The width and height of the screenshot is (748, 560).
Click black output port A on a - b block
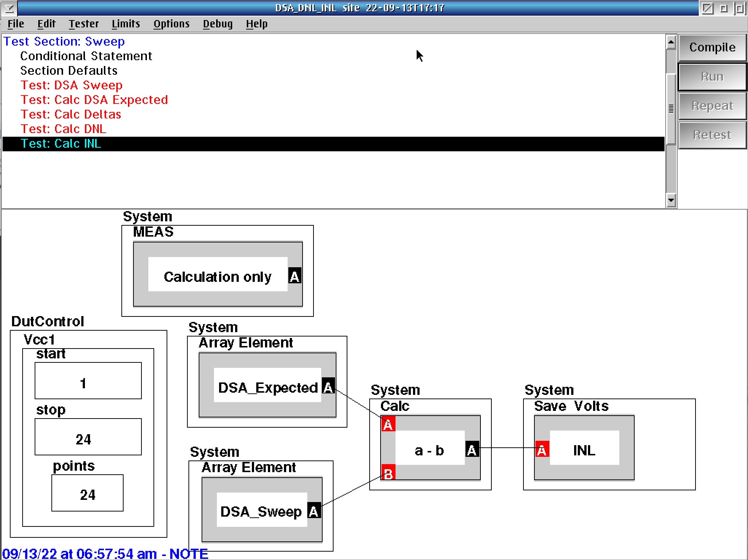[472, 450]
